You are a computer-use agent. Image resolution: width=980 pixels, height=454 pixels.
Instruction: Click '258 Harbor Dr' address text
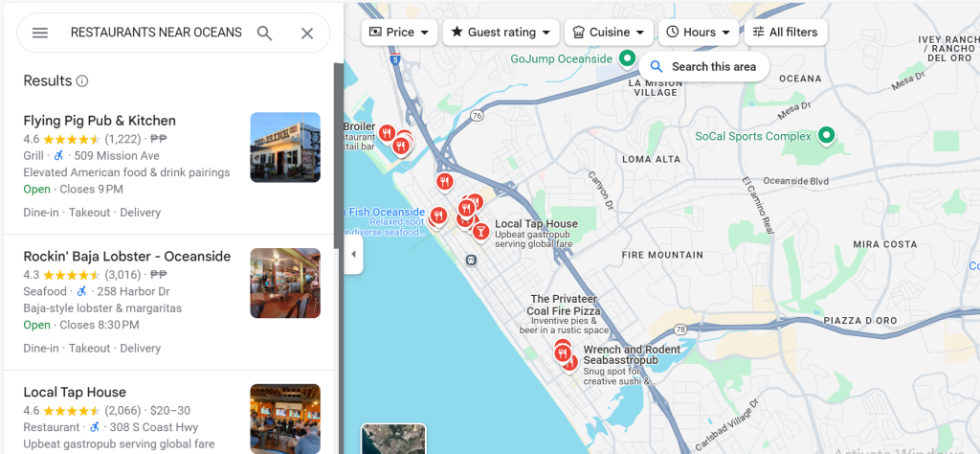[x=133, y=291]
